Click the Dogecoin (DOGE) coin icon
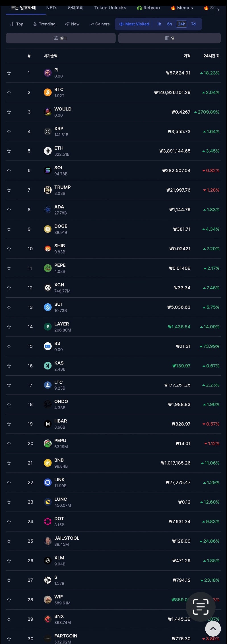The width and height of the screenshot is (227, 644). coord(48,229)
